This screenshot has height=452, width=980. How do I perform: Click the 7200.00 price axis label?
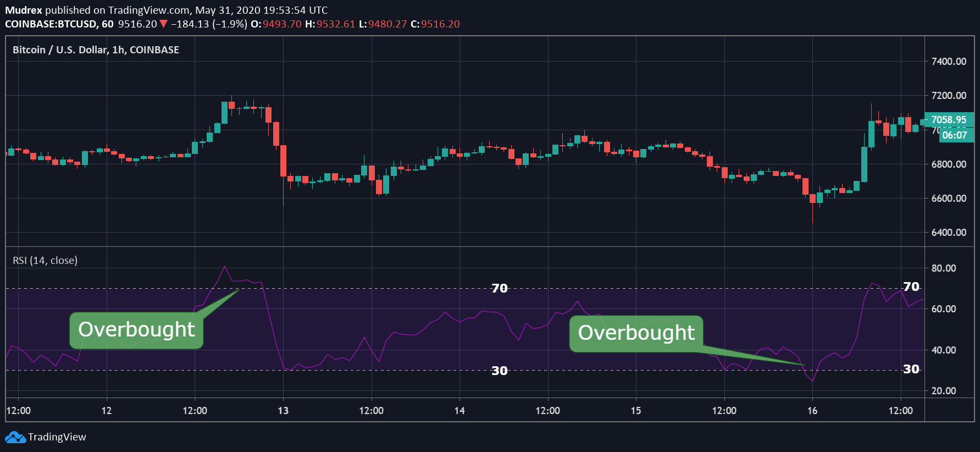pyautogui.click(x=949, y=96)
